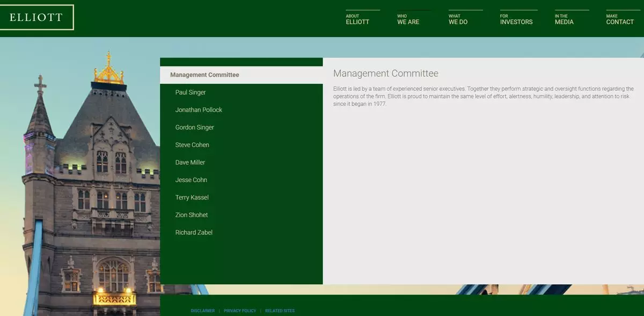View Paul Singer's profile
Screen dimensions: 644x316
[x=191, y=92]
